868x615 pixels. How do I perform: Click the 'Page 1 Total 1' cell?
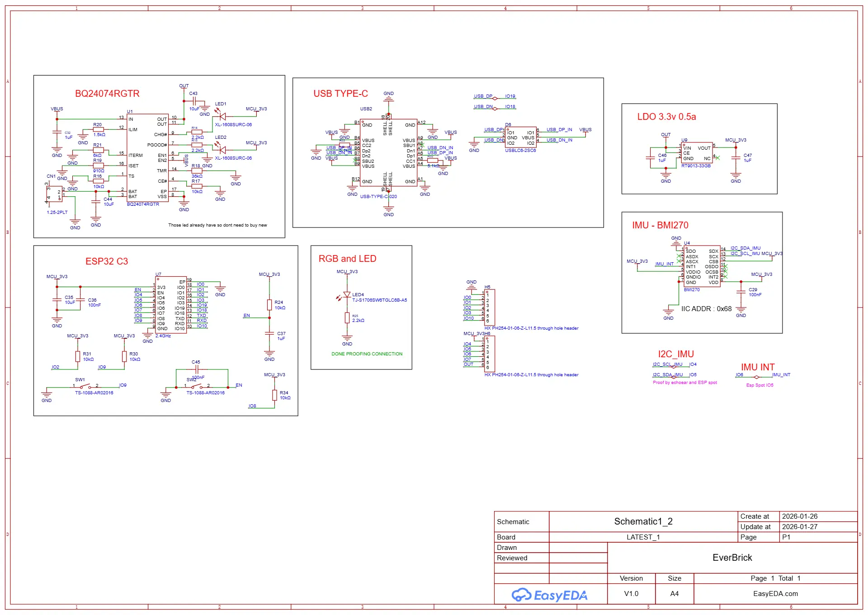(775, 578)
